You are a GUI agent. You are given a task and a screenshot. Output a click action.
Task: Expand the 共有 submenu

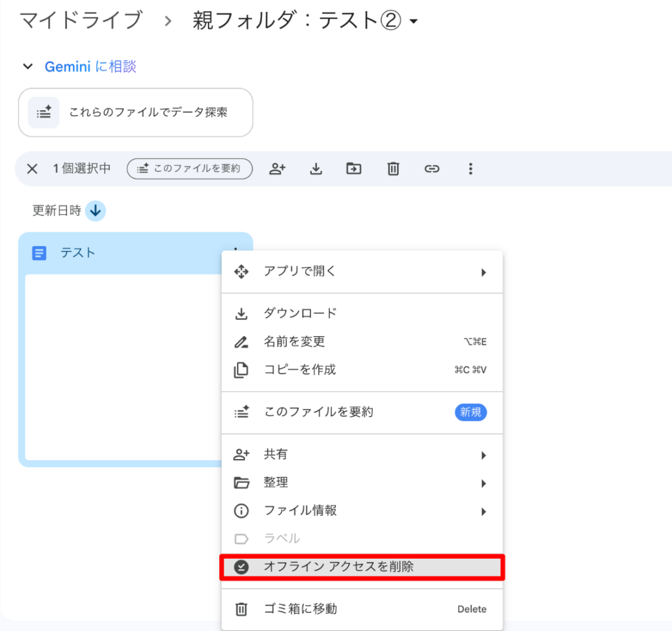[x=362, y=454]
